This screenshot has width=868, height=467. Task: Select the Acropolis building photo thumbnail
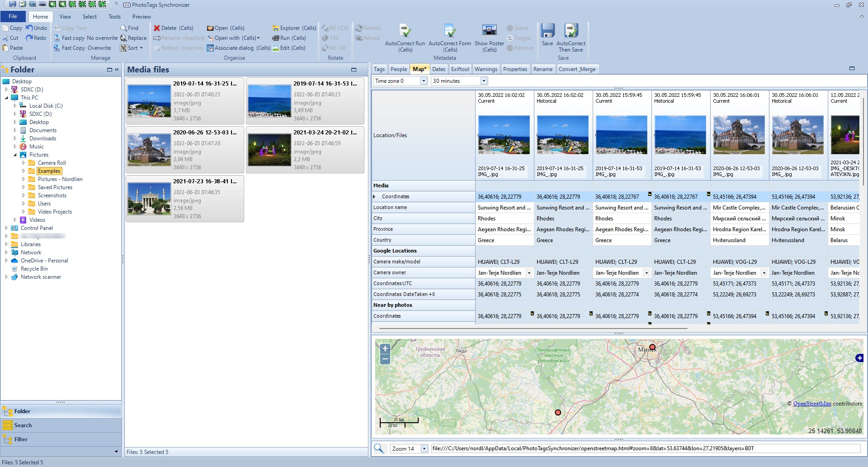(149, 199)
